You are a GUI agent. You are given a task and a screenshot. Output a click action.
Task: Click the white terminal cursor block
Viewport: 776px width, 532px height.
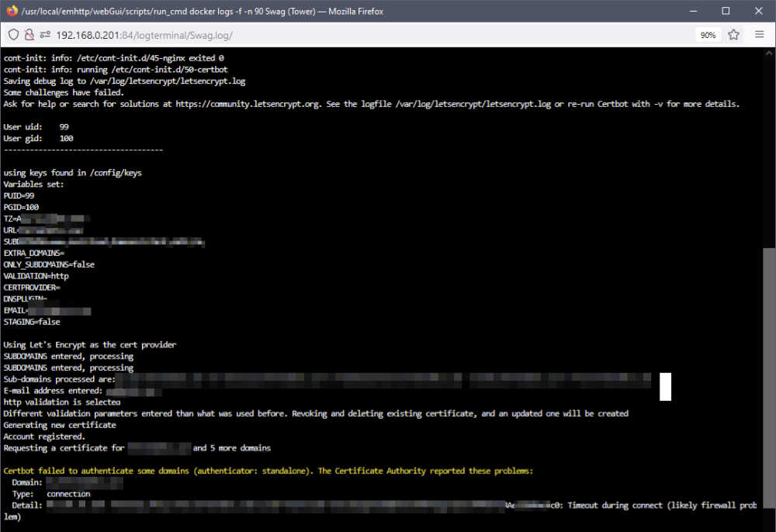[665, 387]
